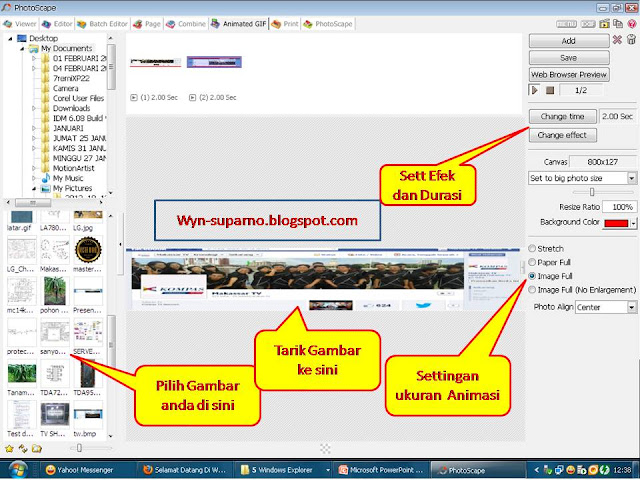Click the Save button
The image size is (640, 480).
569,58
